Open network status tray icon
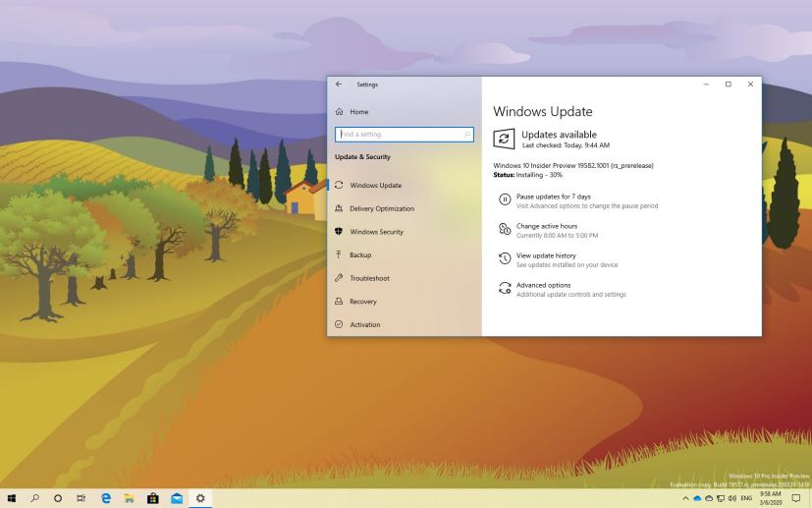 pos(721,499)
